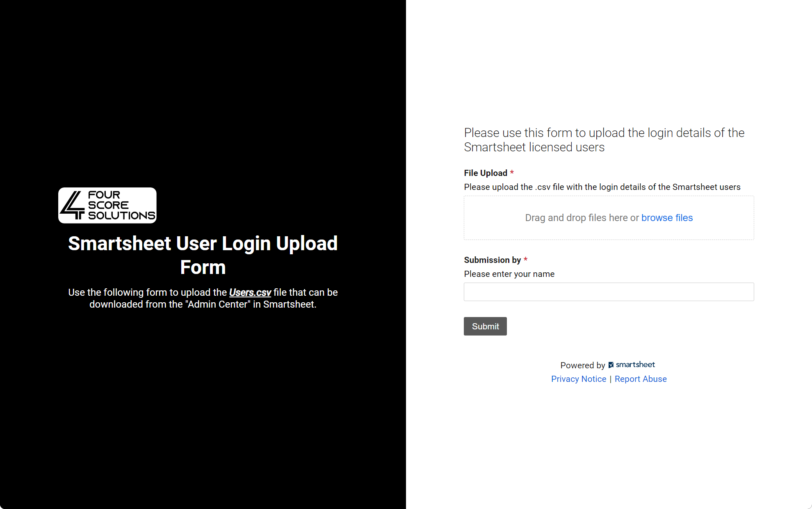Screen dimensions: 812x509
Task: Open the browse files link
Action: coord(667,218)
